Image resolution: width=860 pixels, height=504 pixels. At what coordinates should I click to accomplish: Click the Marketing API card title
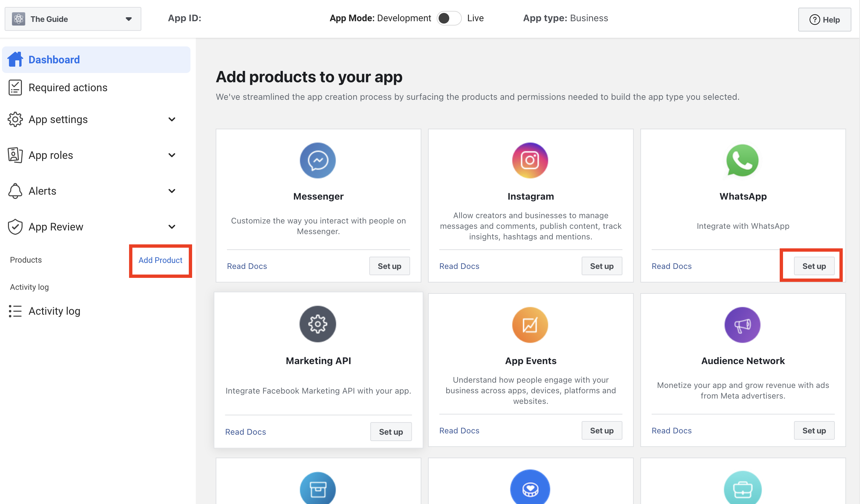[x=318, y=361]
